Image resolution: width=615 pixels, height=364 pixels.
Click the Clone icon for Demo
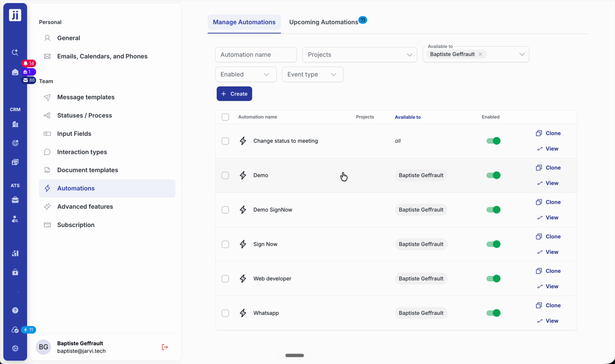click(539, 168)
